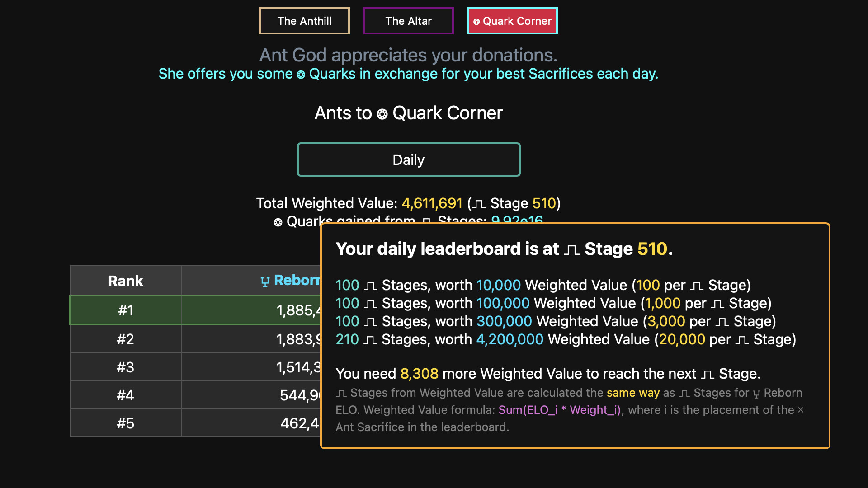Open the Daily leaderboard period selector

click(x=408, y=159)
